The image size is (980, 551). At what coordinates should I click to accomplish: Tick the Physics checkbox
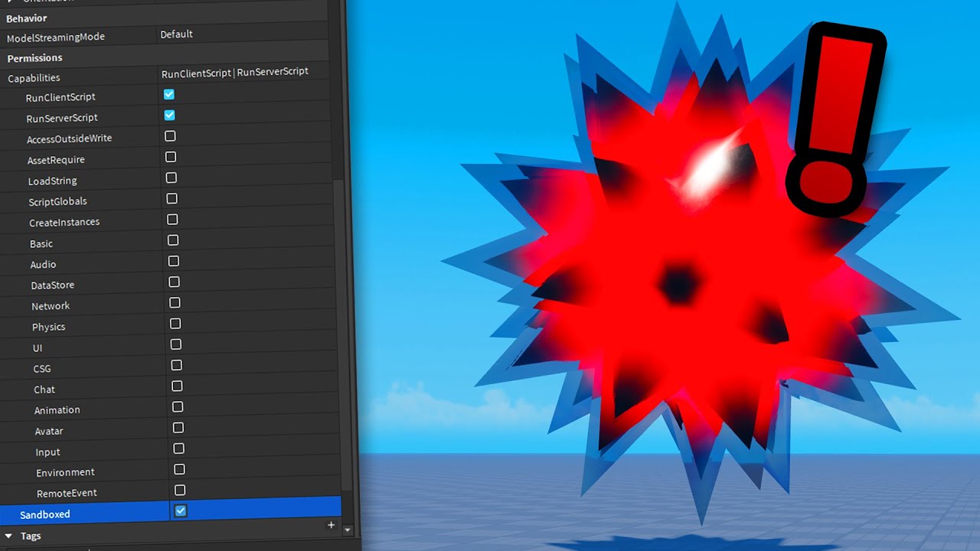[x=175, y=324]
